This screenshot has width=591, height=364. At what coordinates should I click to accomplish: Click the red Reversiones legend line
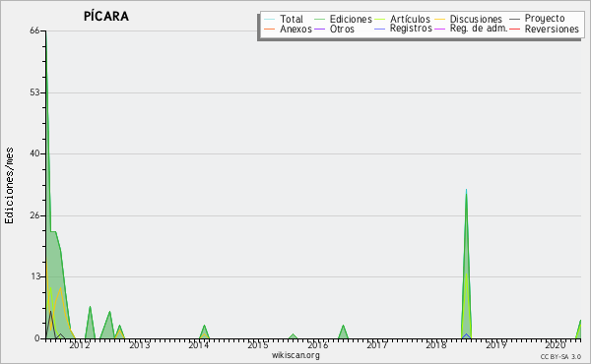tap(514, 29)
